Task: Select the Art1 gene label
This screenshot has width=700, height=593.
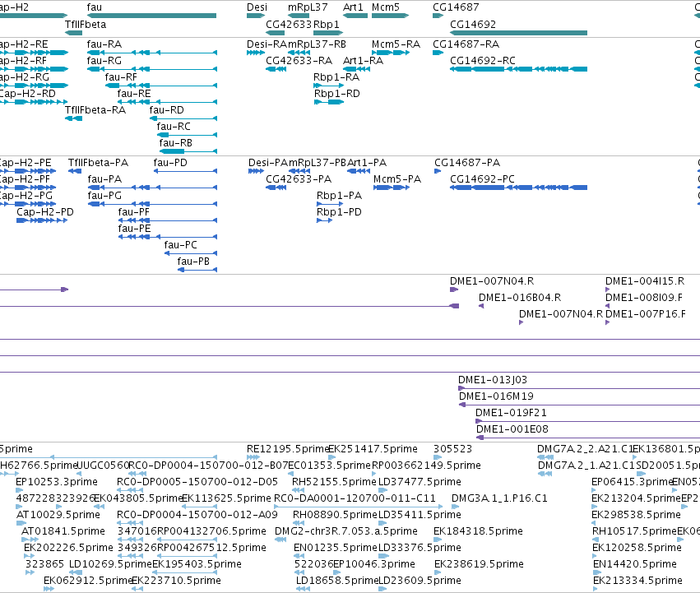Action: tap(353, 7)
